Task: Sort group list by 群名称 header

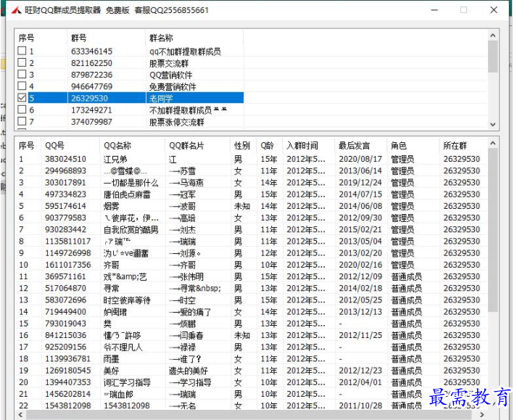Action: point(161,38)
